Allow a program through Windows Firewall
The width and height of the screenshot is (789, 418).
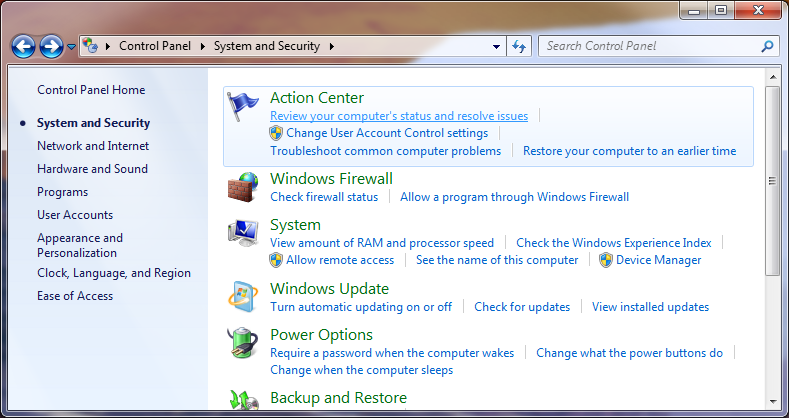(514, 197)
